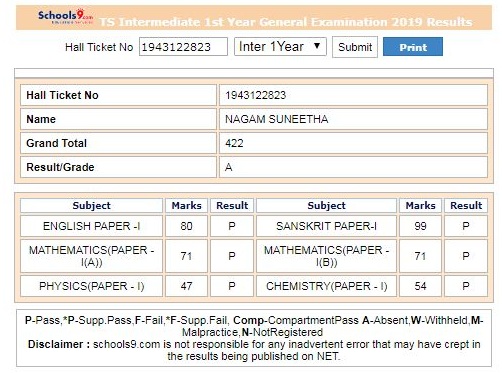
Task: Select the ENGLISH PAPER -I row cell
Action: point(91,226)
